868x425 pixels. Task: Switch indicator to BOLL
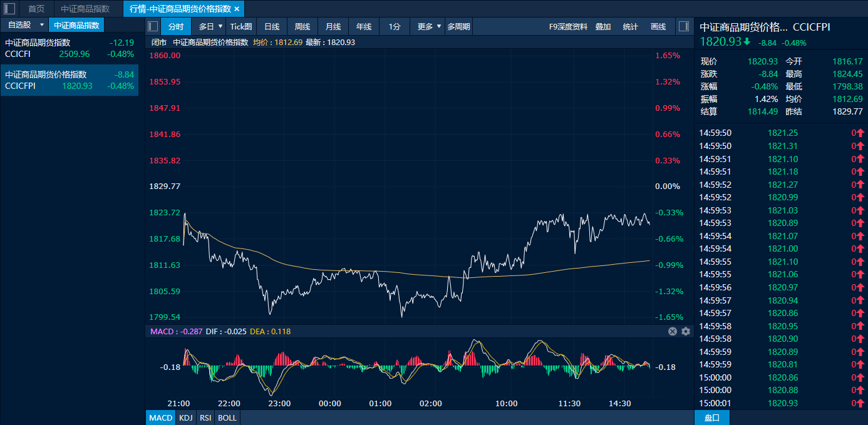click(227, 417)
